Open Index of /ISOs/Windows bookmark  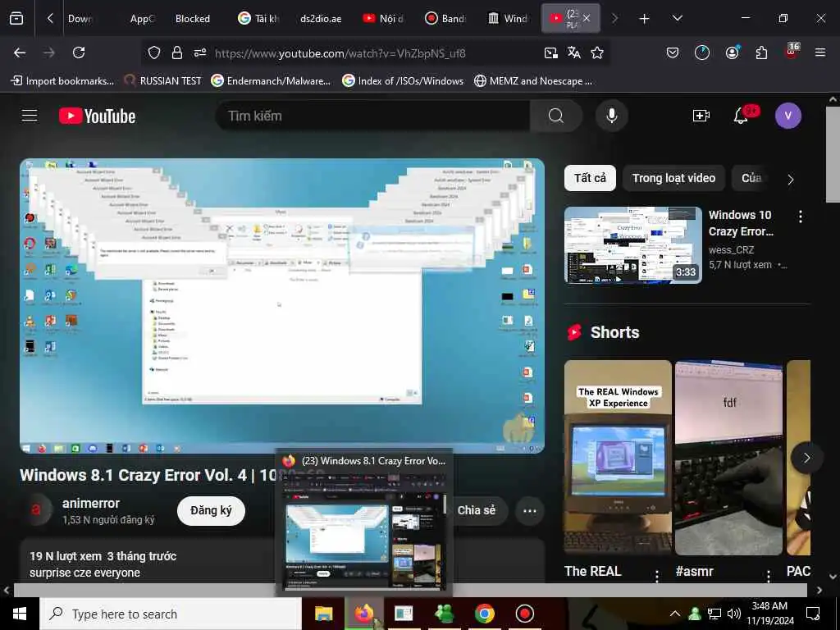(x=402, y=81)
